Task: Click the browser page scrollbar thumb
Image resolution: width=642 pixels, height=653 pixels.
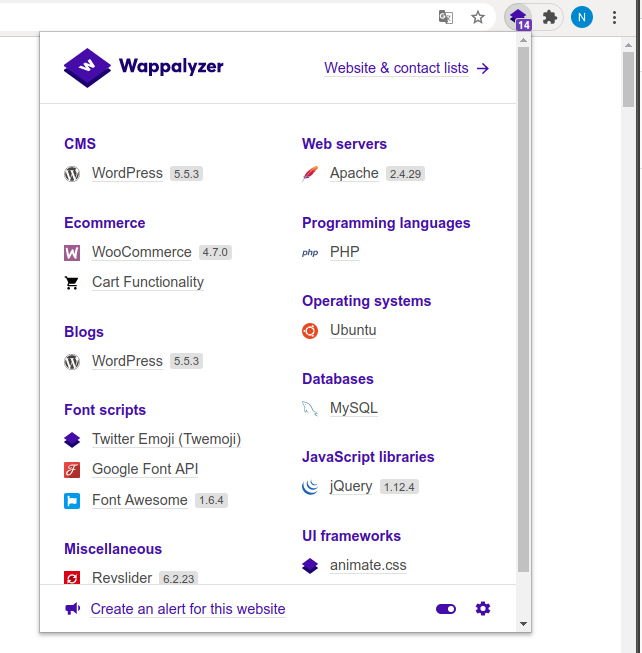Action: (628, 80)
